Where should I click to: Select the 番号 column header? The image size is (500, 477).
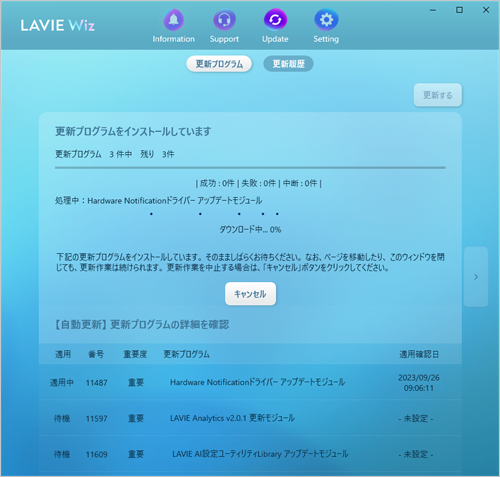(x=96, y=354)
